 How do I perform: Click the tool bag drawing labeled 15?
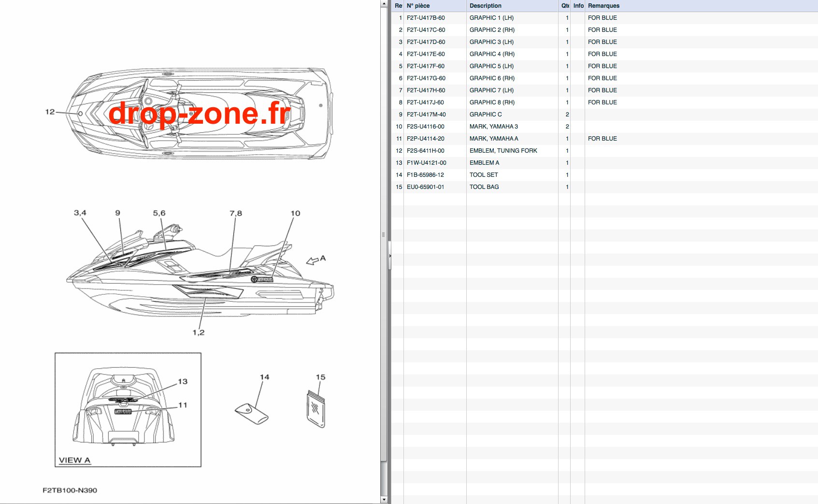coord(316,409)
